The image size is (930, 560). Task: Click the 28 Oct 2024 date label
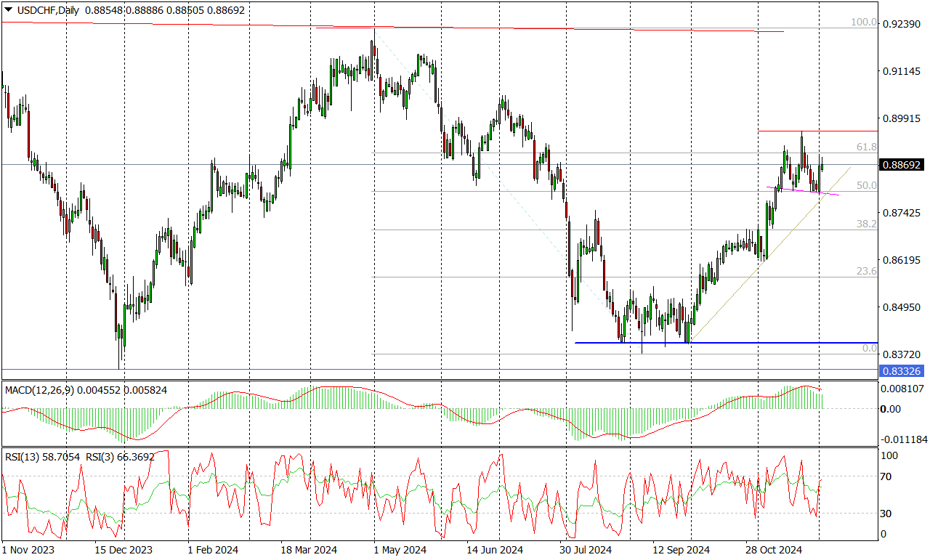pos(775,550)
